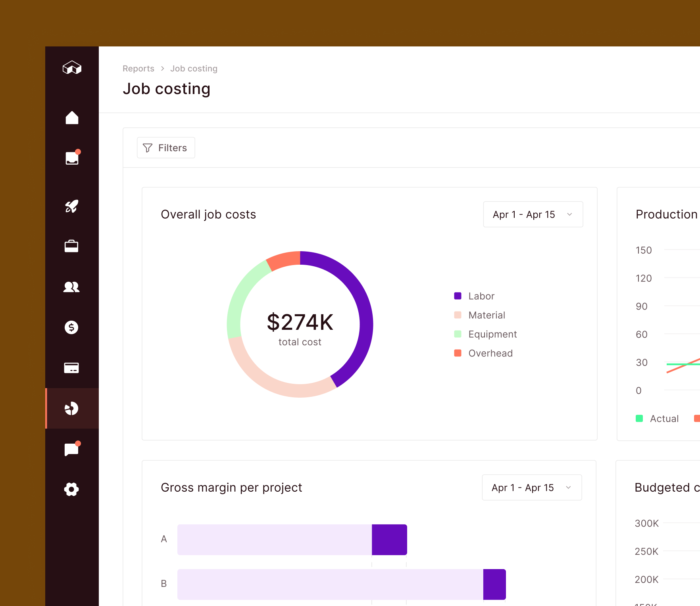This screenshot has height=606, width=700.
Task: Open settings via the gear icon
Action: tap(72, 489)
